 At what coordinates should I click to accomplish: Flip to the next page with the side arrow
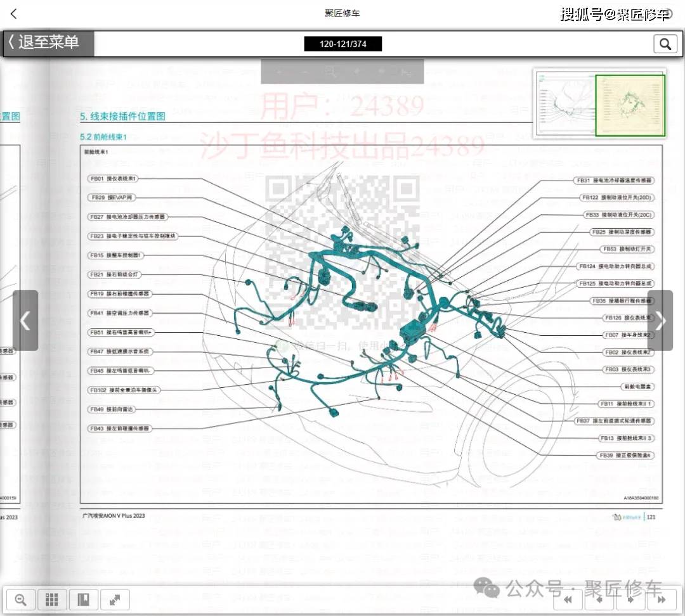pos(660,321)
